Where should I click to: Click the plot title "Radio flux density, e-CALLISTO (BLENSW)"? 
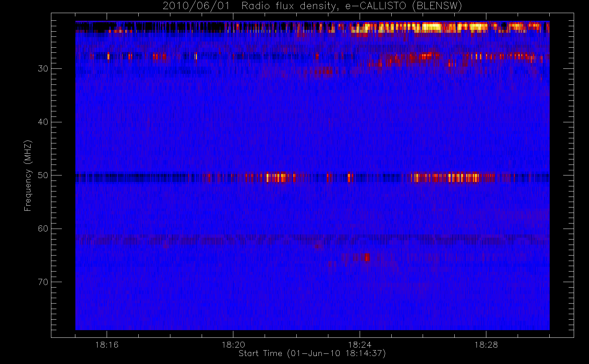[352, 6]
